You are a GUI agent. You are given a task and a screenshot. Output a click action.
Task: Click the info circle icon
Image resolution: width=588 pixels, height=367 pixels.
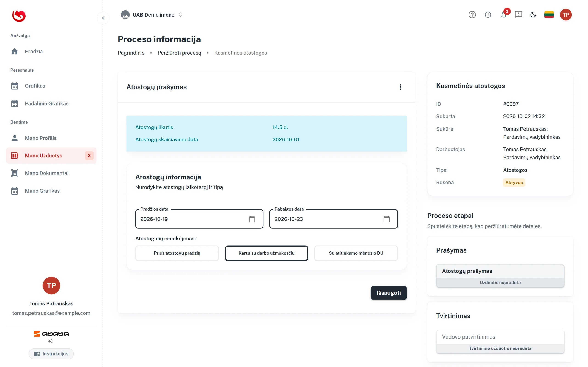click(488, 15)
